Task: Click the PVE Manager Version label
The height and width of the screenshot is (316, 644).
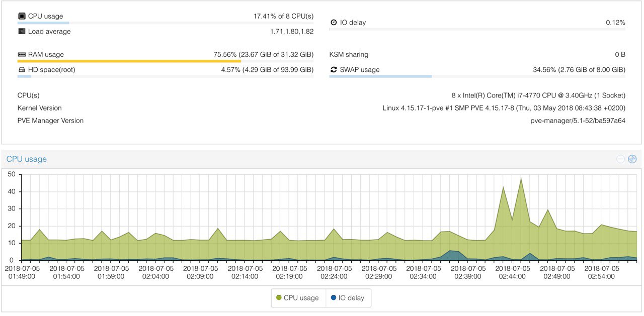Action: (x=50, y=121)
